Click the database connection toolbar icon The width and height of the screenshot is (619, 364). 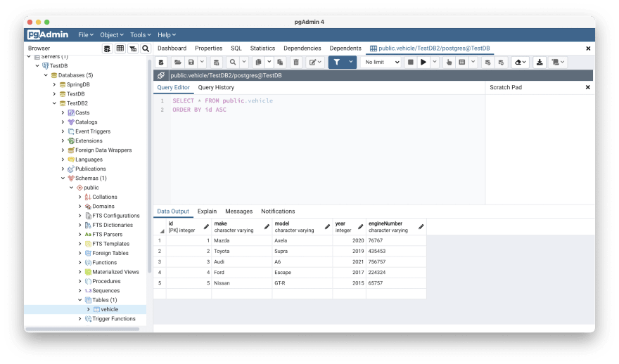point(161,63)
